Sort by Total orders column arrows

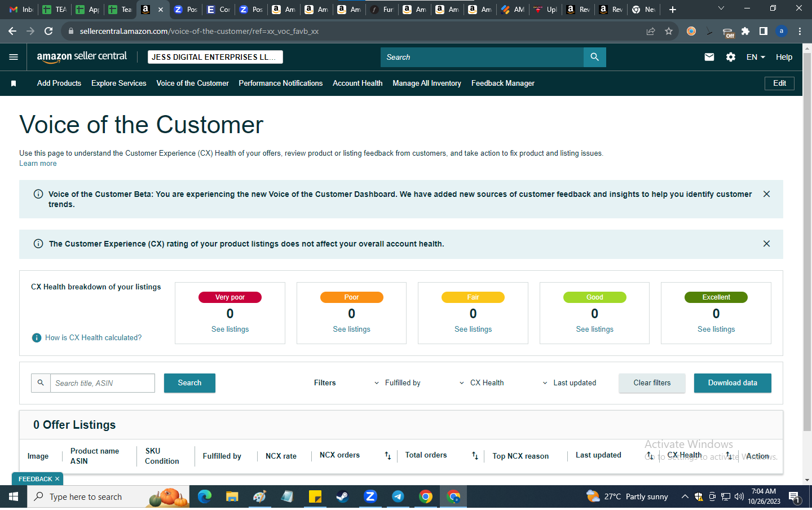[x=475, y=456]
